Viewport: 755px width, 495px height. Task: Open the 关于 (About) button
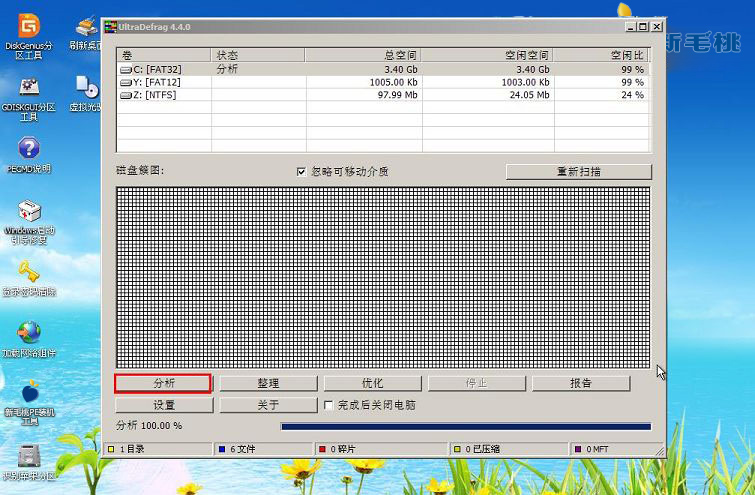point(268,405)
